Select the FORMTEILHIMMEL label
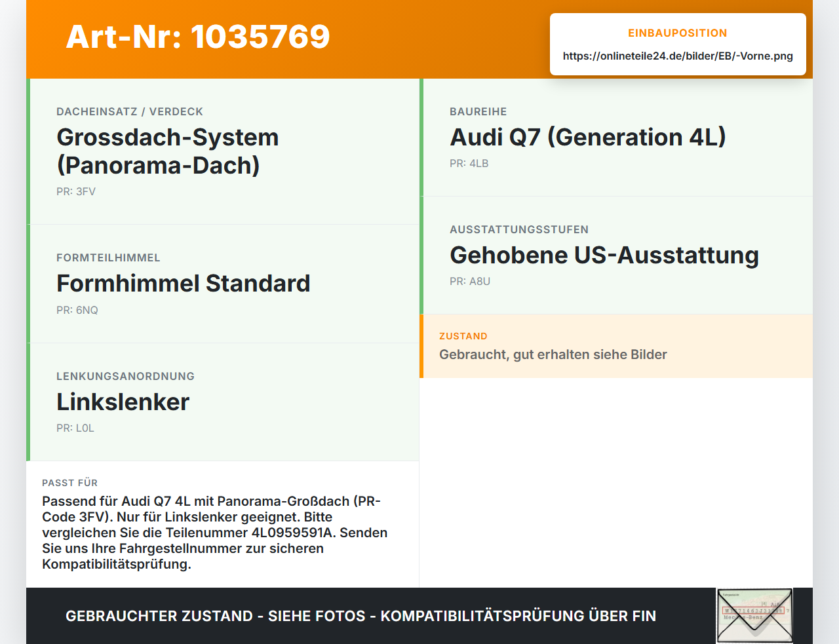This screenshot has height=644, width=839. pos(108,257)
